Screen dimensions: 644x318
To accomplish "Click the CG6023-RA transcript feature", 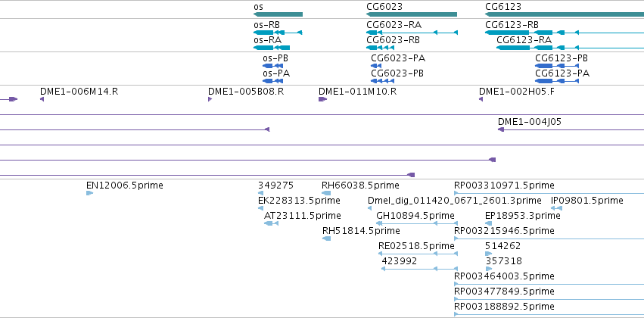I will (412, 33).
